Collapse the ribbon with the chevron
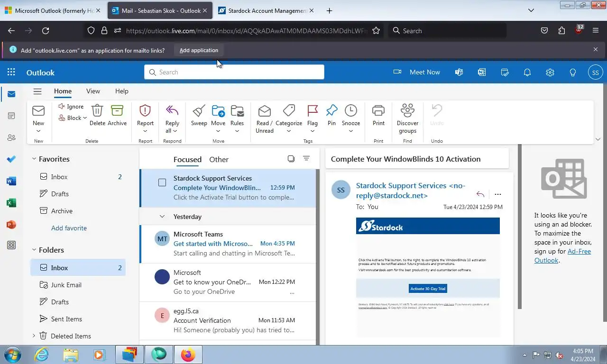Image resolution: width=607 pixels, height=364 pixels. (x=597, y=139)
